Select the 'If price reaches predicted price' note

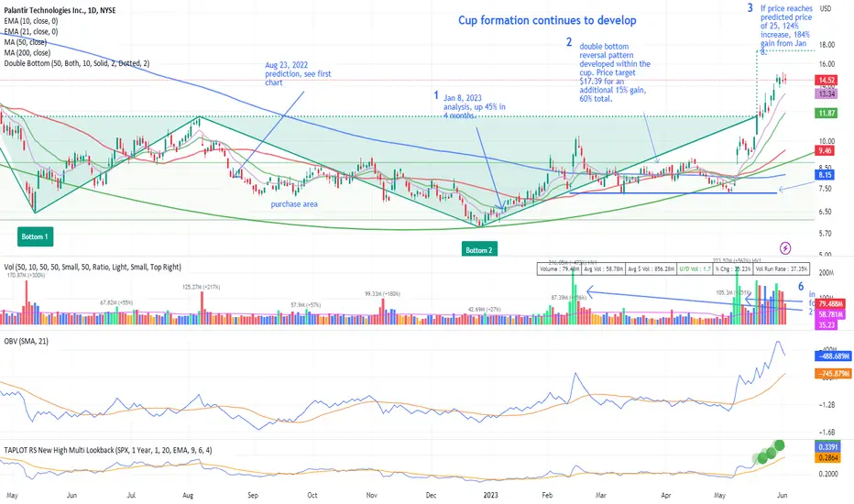click(x=786, y=30)
